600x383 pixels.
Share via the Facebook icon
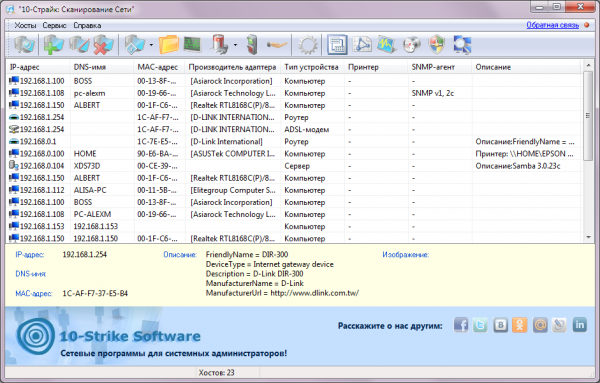point(461,325)
